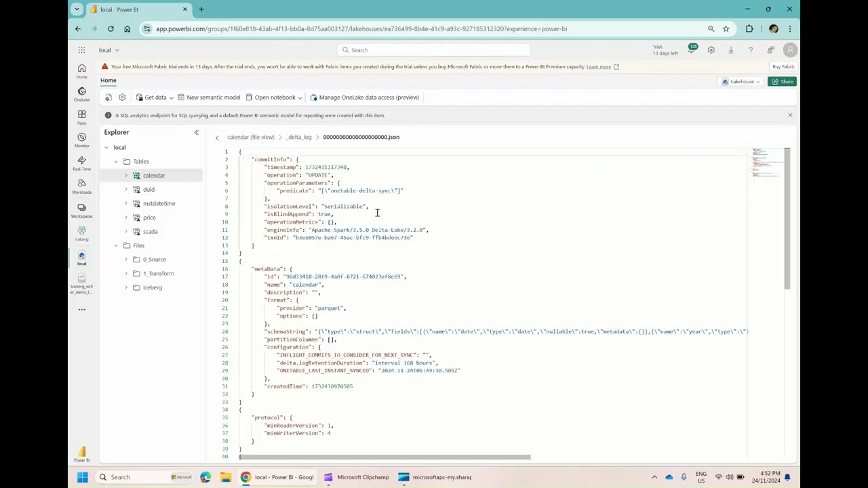Screen dimensions: 868x488
Task: Collapse the Files folder in Explorer
Action: 116,245
